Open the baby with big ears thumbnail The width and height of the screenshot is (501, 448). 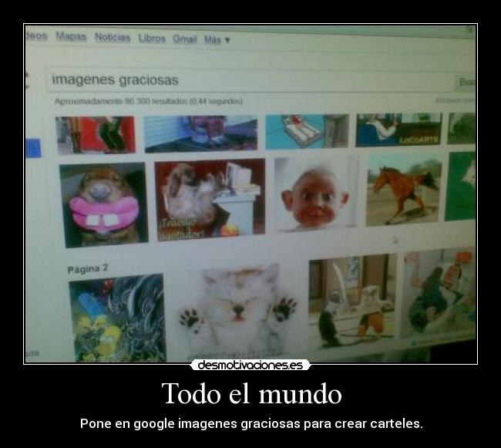pyautogui.click(x=315, y=194)
